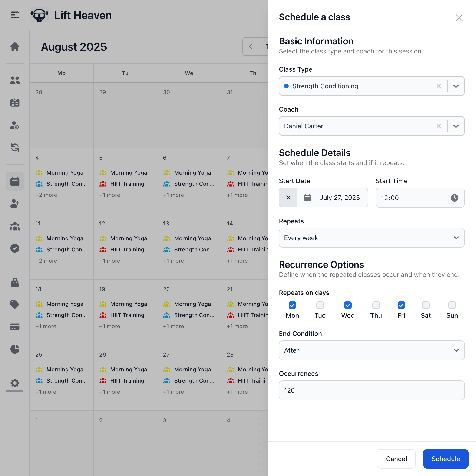476x476 pixels.
Task: Click the Coach management icon with gear
Action: (x=15, y=126)
